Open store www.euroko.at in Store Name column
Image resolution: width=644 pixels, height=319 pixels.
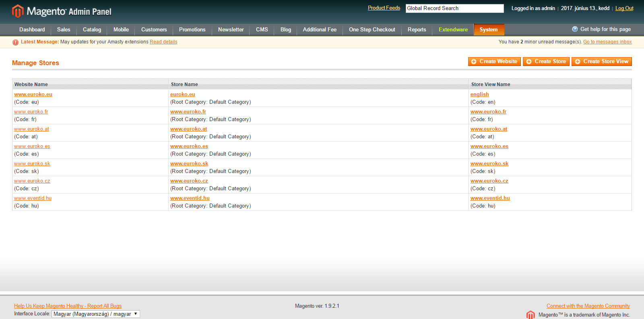coord(188,129)
